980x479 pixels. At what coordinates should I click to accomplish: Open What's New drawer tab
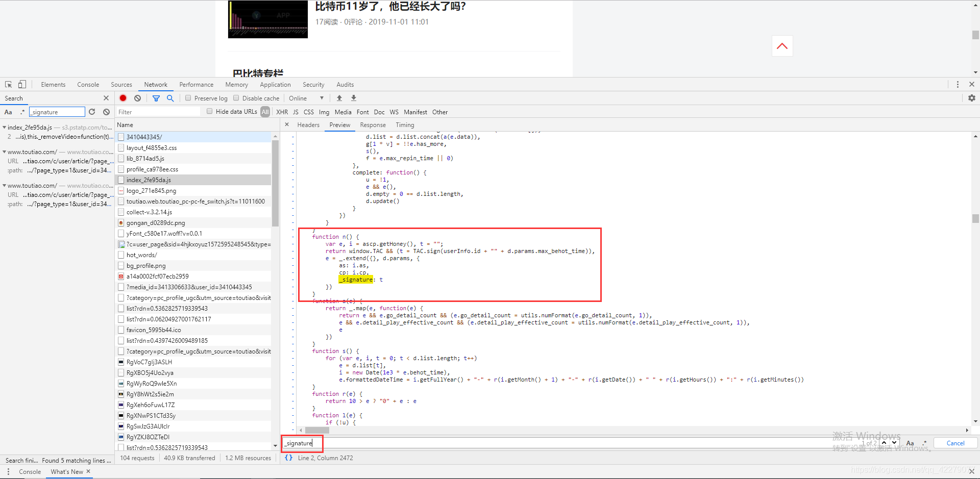(67, 471)
